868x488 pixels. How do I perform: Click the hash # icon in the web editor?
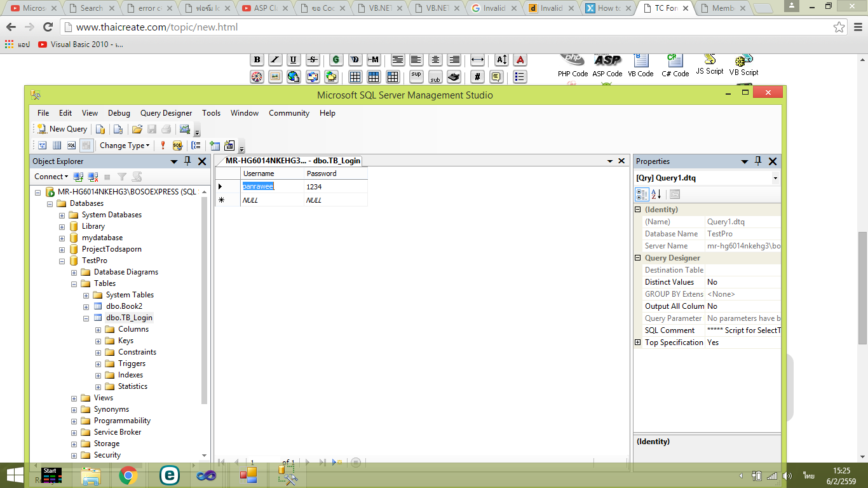click(x=478, y=77)
